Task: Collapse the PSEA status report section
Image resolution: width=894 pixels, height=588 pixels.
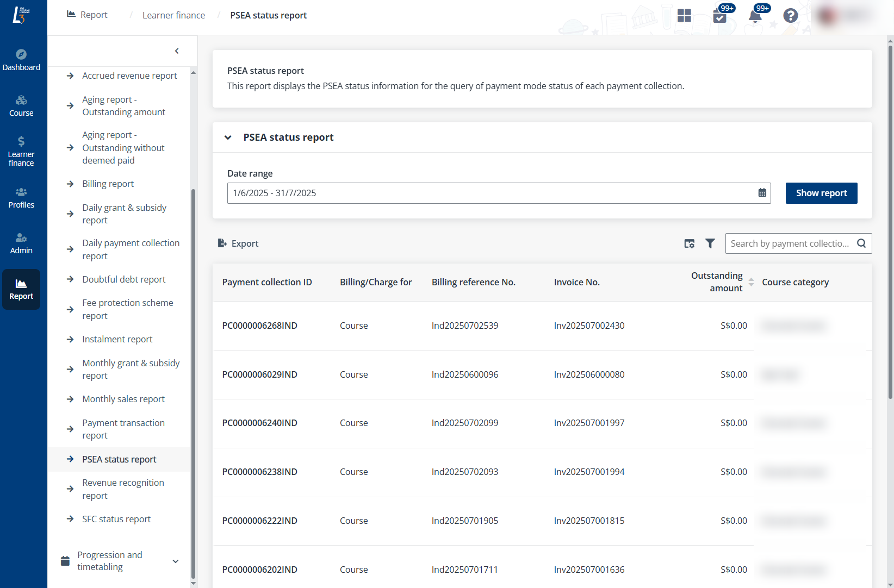Action: point(228,137)
